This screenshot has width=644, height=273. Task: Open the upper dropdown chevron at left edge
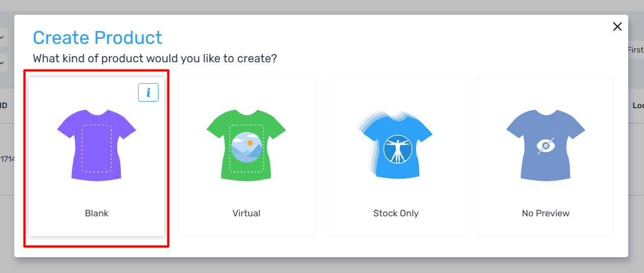click(x=3, y=37)
